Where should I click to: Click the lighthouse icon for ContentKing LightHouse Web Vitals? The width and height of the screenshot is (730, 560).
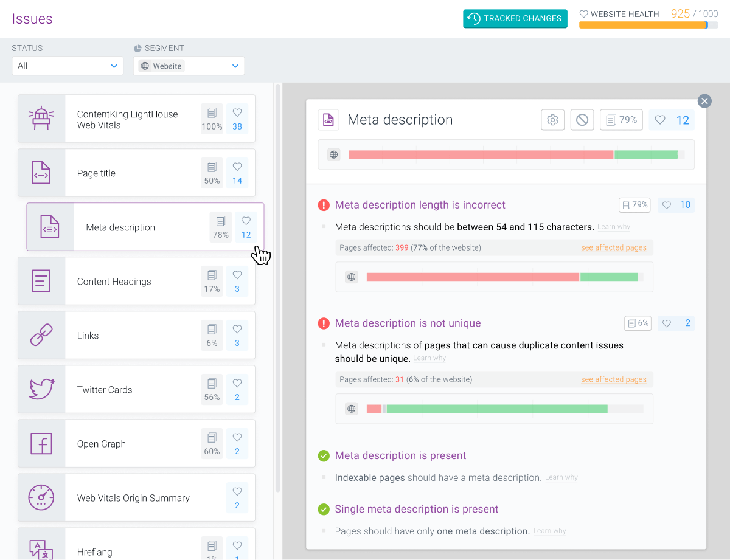click(41, 119)
